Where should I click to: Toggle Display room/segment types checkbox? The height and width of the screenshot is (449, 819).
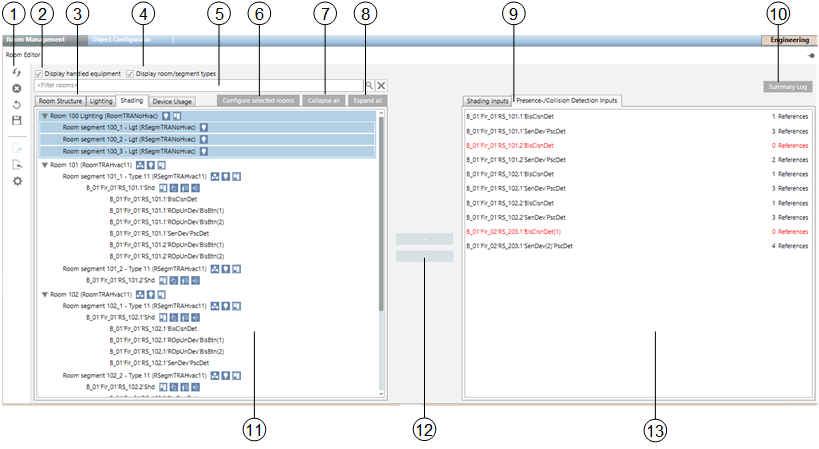pos(130,74)
